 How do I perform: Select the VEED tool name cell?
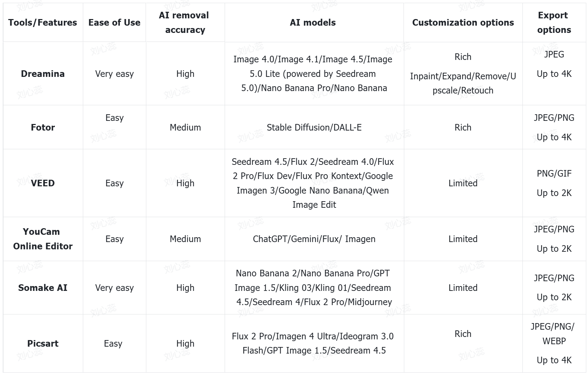(x=43, y=183)
